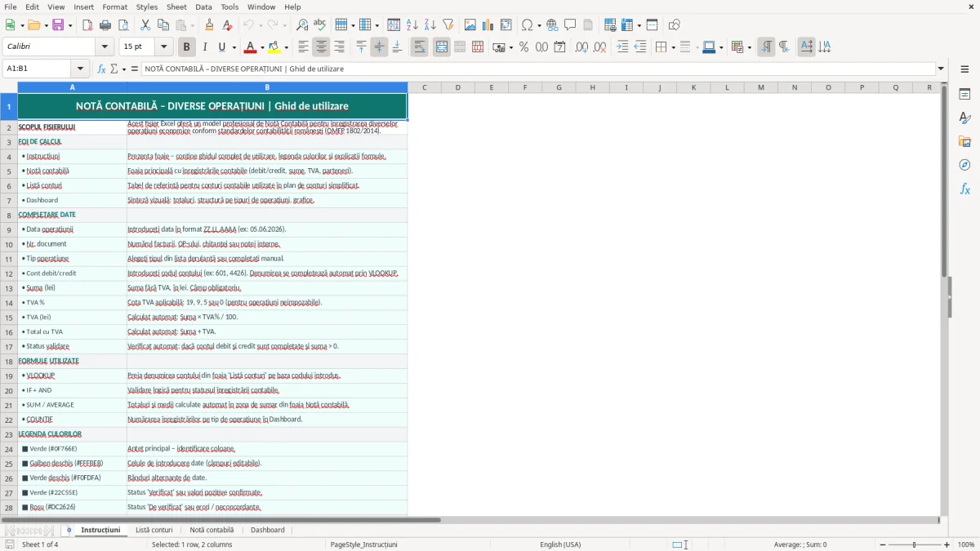Open Underline style dropdown arrow
This screenshot has width=980, height=551.
234,47
